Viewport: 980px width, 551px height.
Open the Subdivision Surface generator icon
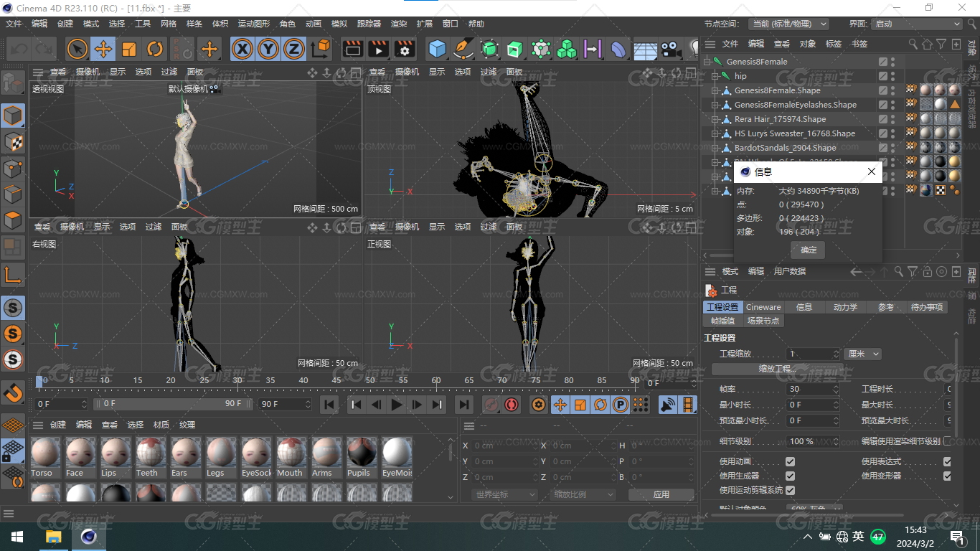click(x=489, y=49)
